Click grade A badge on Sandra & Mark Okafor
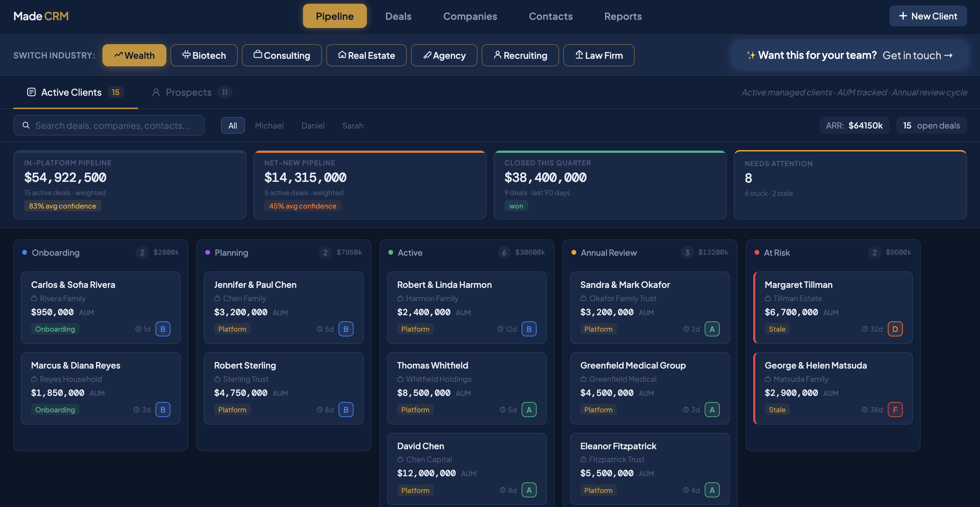 712,329
